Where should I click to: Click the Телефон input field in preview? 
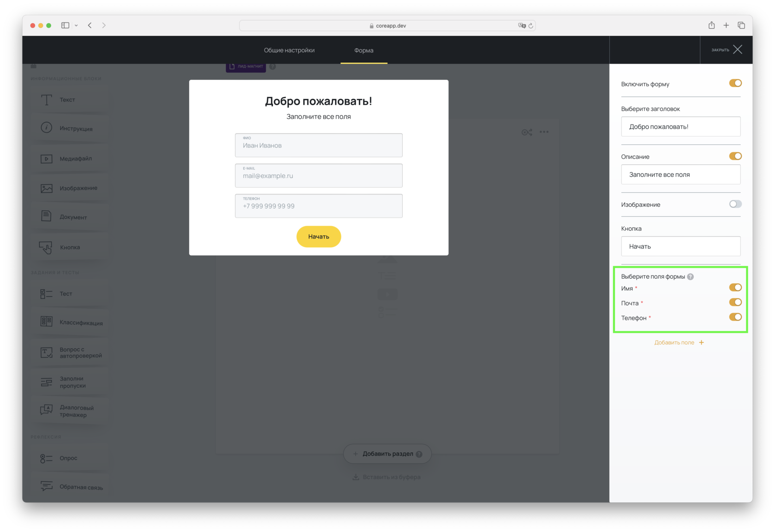(x=319, y=206)
